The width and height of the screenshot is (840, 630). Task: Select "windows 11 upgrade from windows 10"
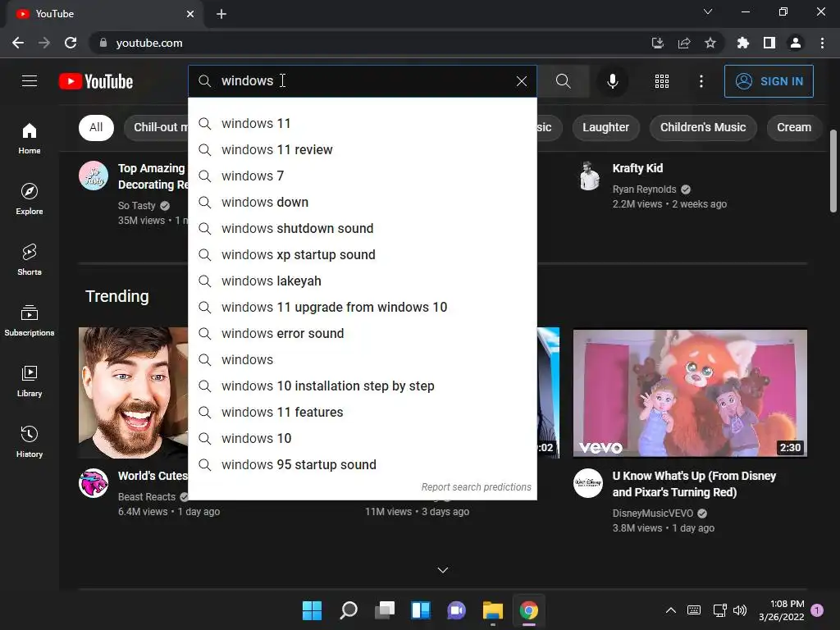click(363, 307)
